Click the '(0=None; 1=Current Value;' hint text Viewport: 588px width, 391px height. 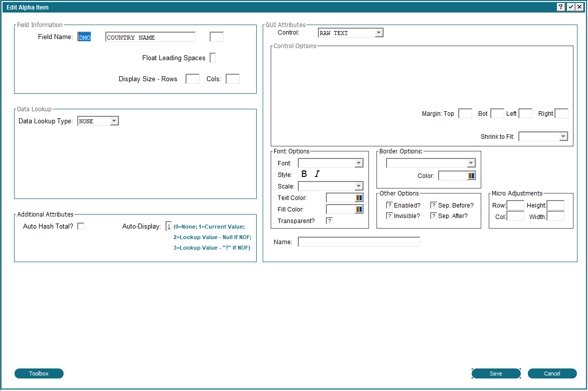click(209, 227)
